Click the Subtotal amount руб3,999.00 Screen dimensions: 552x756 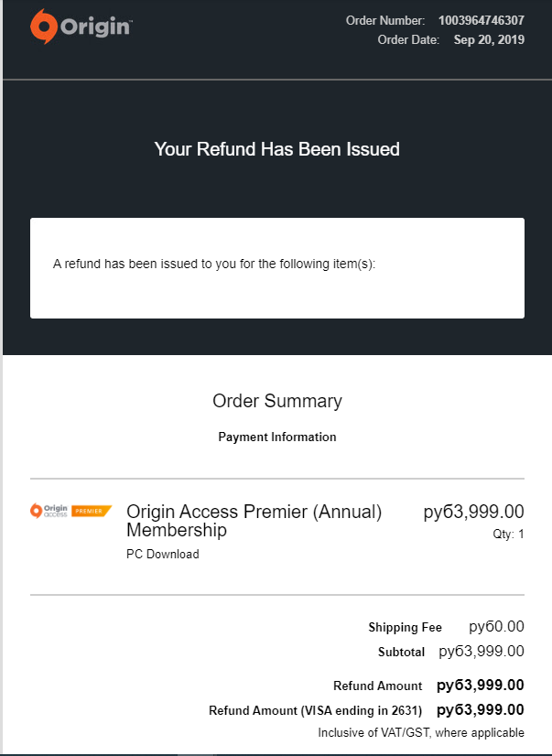pyautogui.click(x=482, y=652)
